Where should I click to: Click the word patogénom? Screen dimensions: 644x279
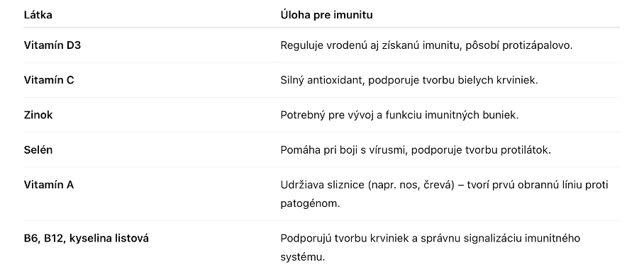310,203
